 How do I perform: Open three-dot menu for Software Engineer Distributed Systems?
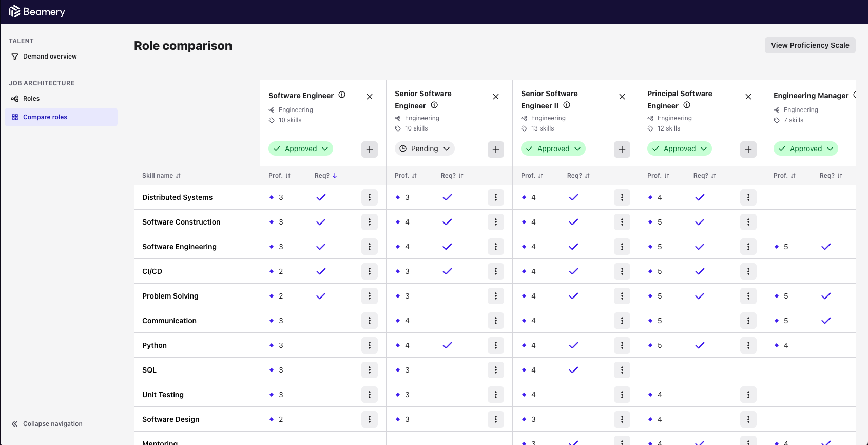(x=369, y=197)
